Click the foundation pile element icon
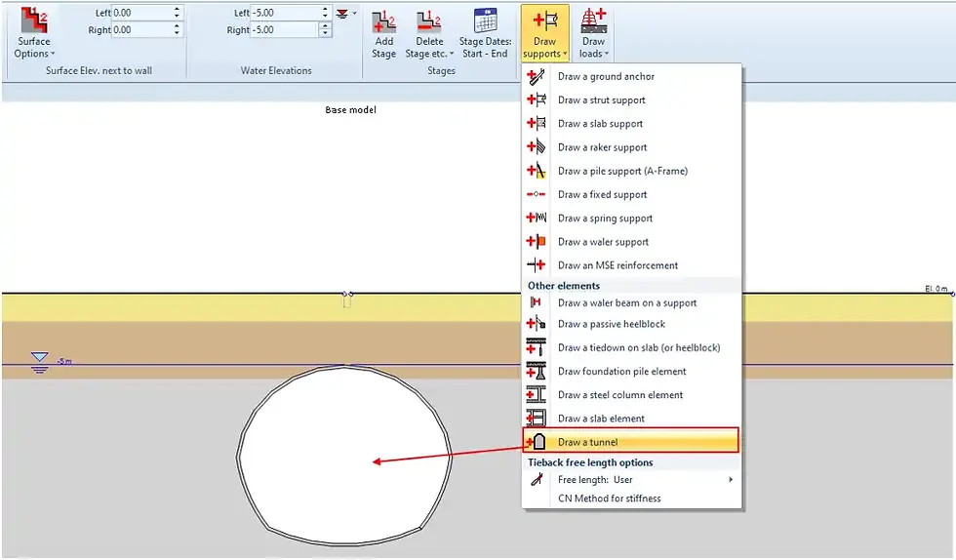Image resolution: width=956 pixels, height=560 pixels. [x=536, y=371]
